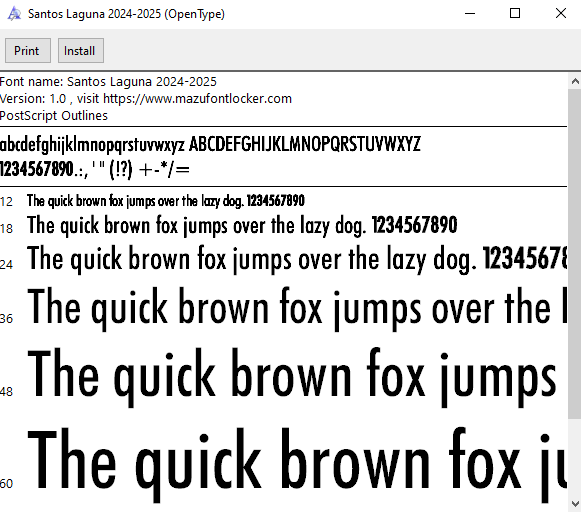581x512 pixels.
Task: Click the 'Font name: Santos Laguna 2024-2025' line
Action: pos(108,82)
